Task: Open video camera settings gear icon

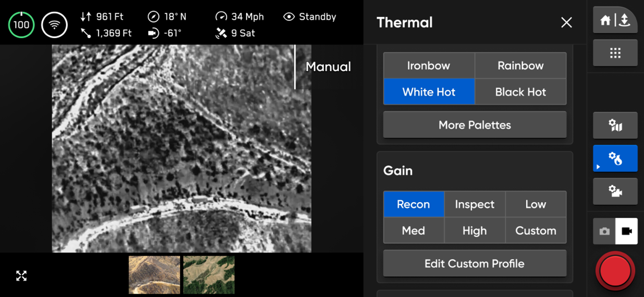Action: (615, 191)
